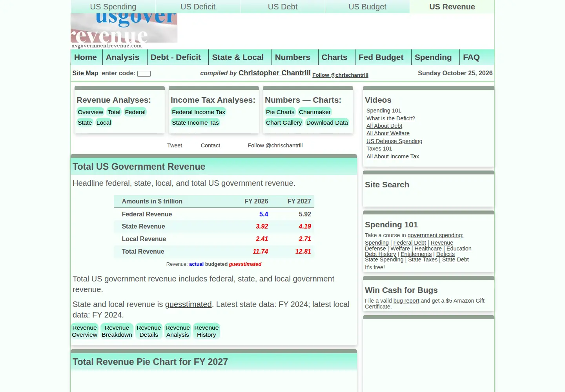The width and height of the screenshot is (565, 392).
Task: Follow the Site Map link
Action: point(85,73)
